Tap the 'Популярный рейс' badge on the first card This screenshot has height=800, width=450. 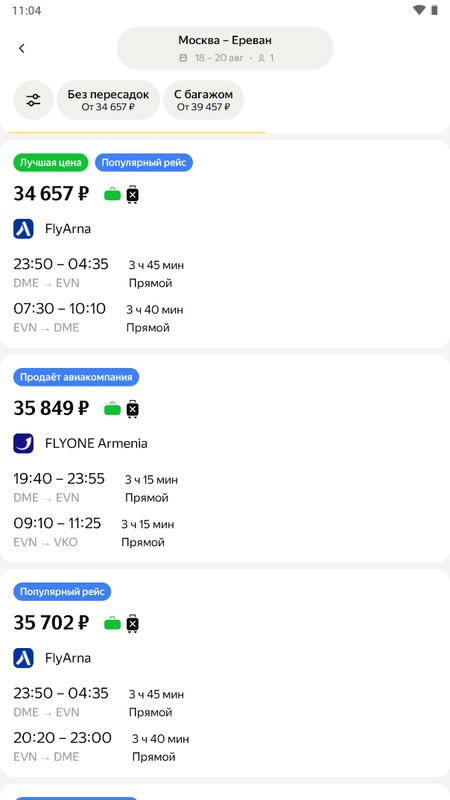[x=144, y=163]
